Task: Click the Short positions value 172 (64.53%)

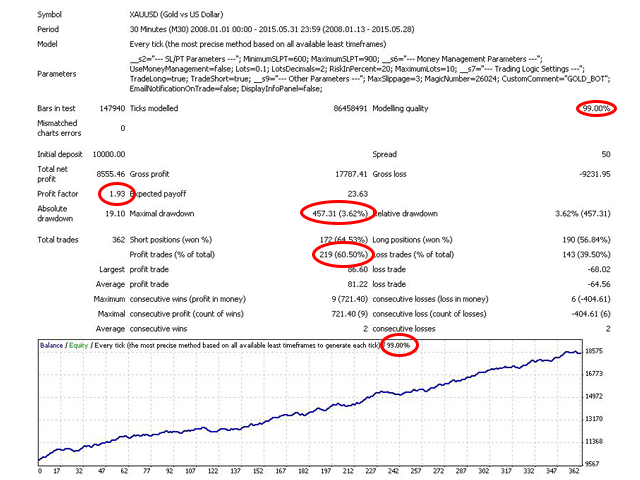Action: 343,240
